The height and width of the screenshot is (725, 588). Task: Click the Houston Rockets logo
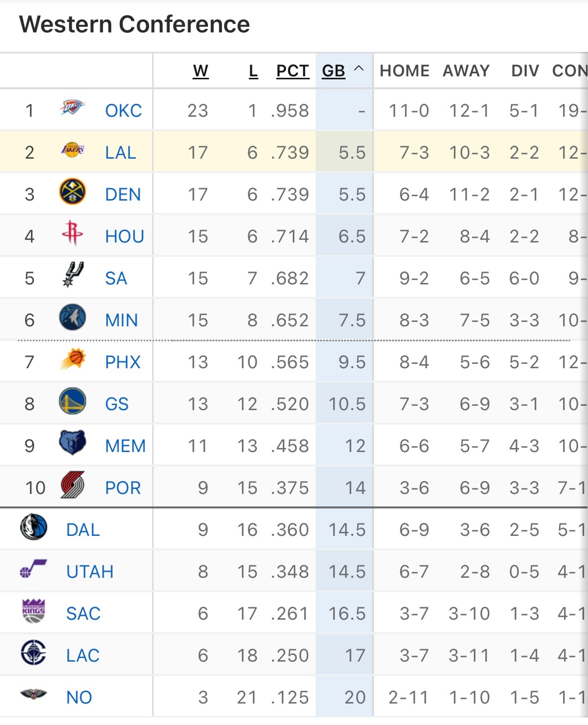click(x=72, y=234)
